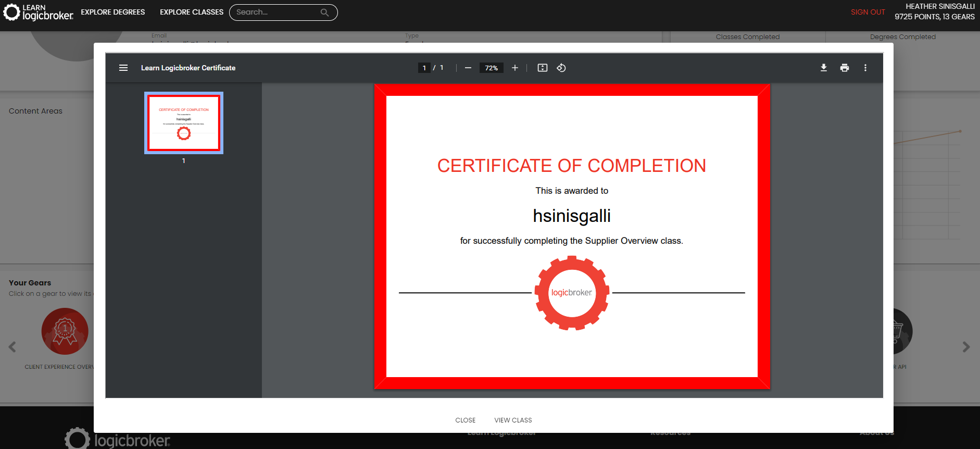Image resolution: width=980 pixels, height=449 pixels.
Task: Close the certificate dialog
Action: [x=465, y=420]
